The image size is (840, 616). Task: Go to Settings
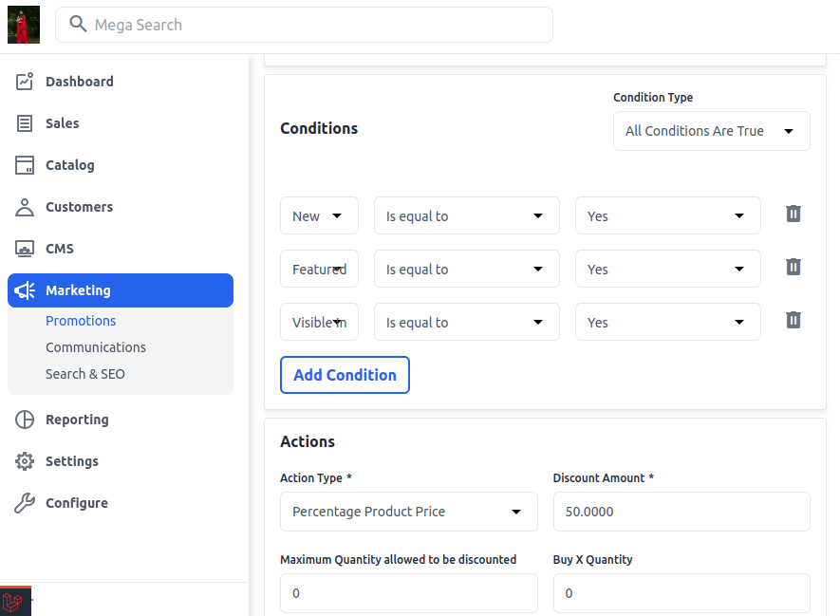point(121,461)
